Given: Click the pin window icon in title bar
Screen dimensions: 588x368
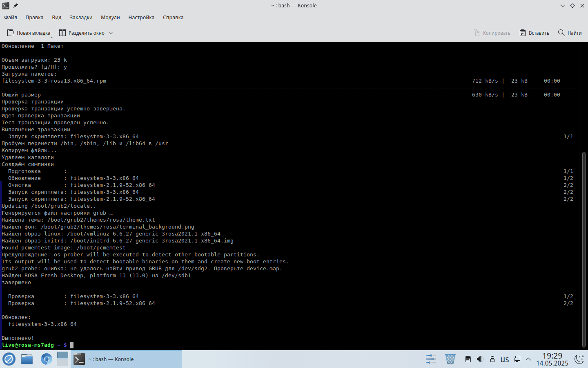Looking at the screenshot, I should 16,6.
